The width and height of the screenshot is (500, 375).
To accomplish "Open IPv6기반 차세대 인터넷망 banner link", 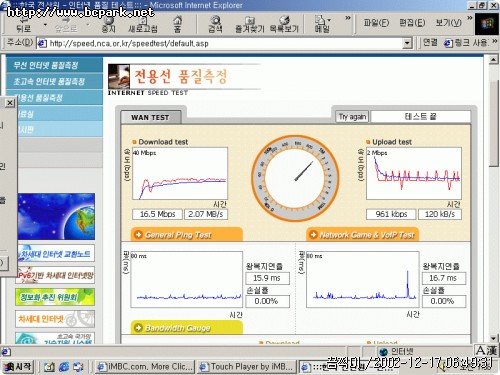I will (x=56, y=275).
